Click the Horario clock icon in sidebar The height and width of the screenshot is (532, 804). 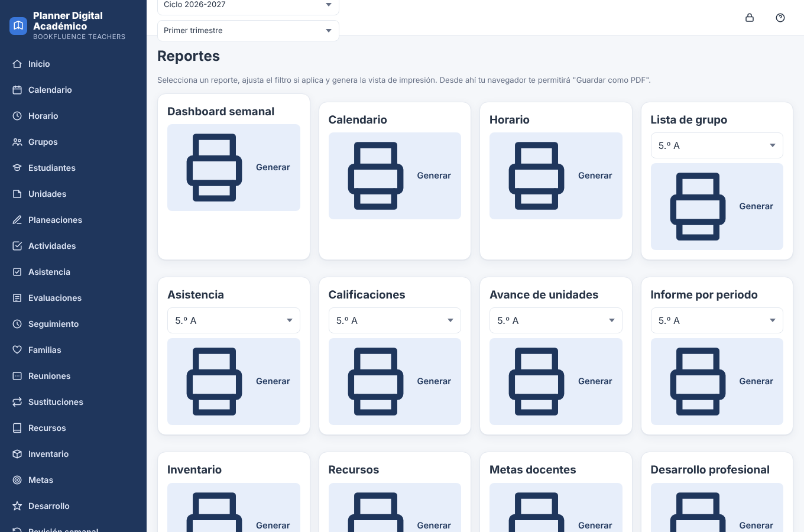[x=17, y=116]
